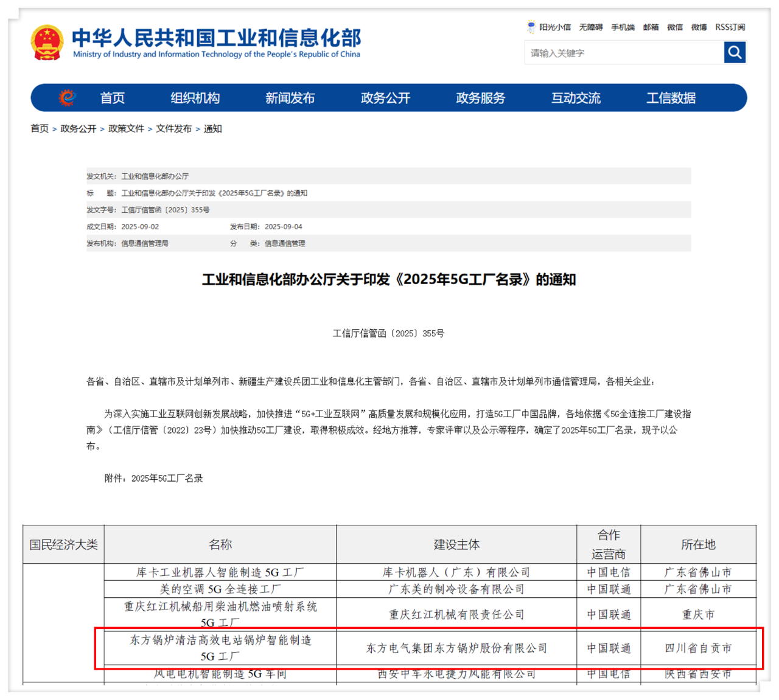
Task: Type in the 请输入关键字 search field
Action: click(623, 53)
